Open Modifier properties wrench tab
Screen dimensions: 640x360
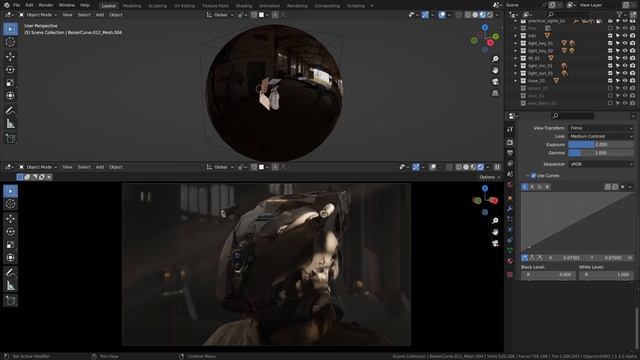[x=510, y=209]
